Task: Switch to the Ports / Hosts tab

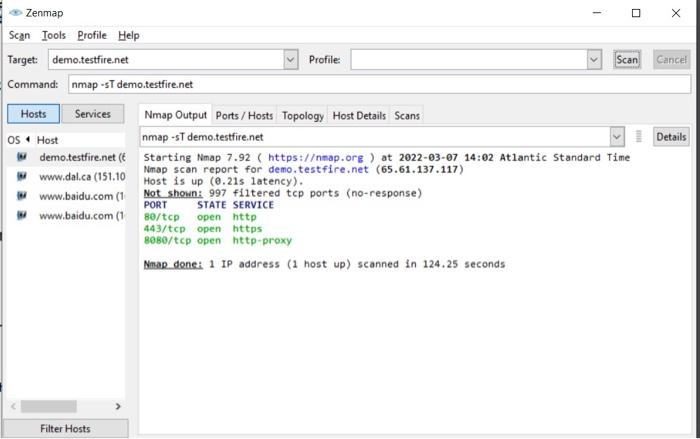Action: pyautogui.click(x=244, y=116)
